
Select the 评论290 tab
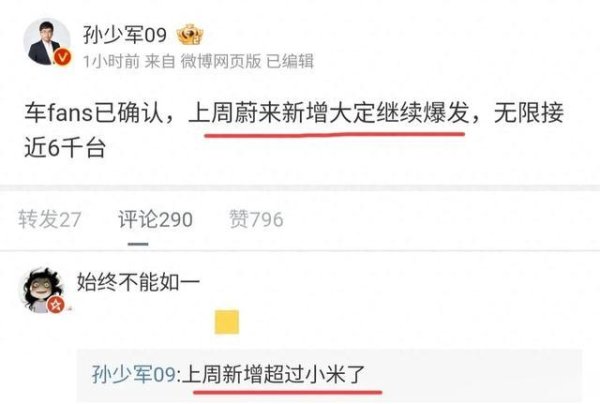point(155,219)
